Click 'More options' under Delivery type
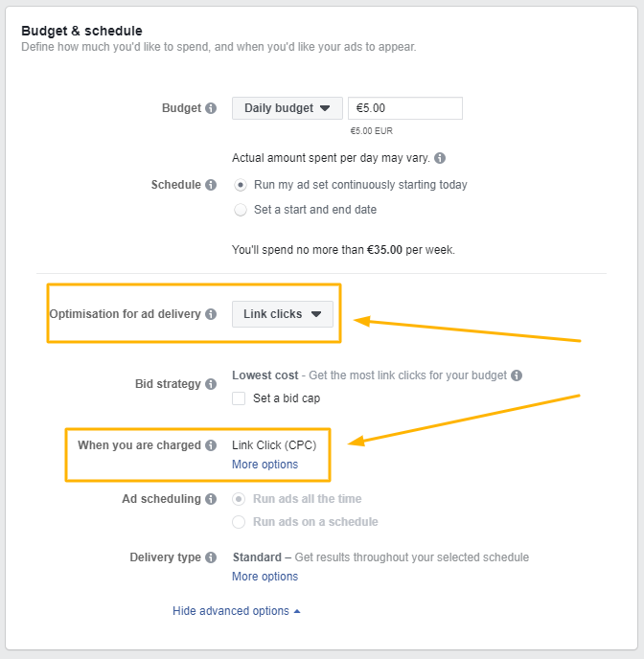The height and width of the screenshot is (659, 644). 264,577
